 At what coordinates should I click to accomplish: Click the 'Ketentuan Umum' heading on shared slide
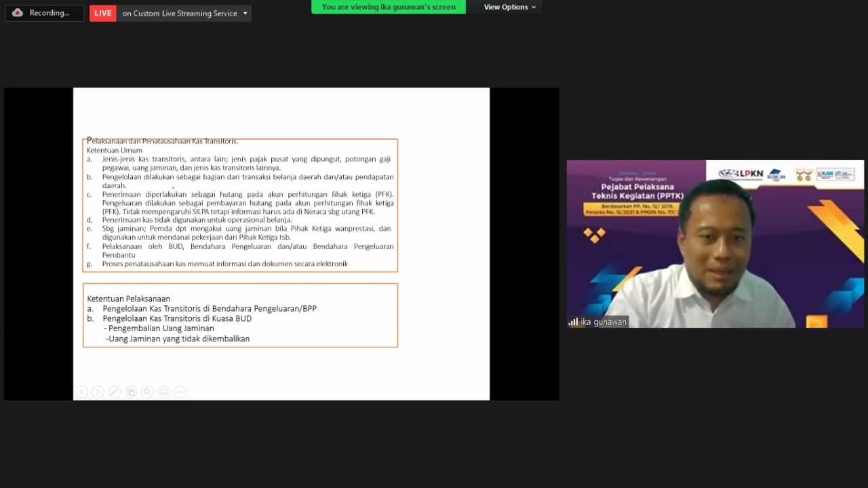tap(115, 150)
